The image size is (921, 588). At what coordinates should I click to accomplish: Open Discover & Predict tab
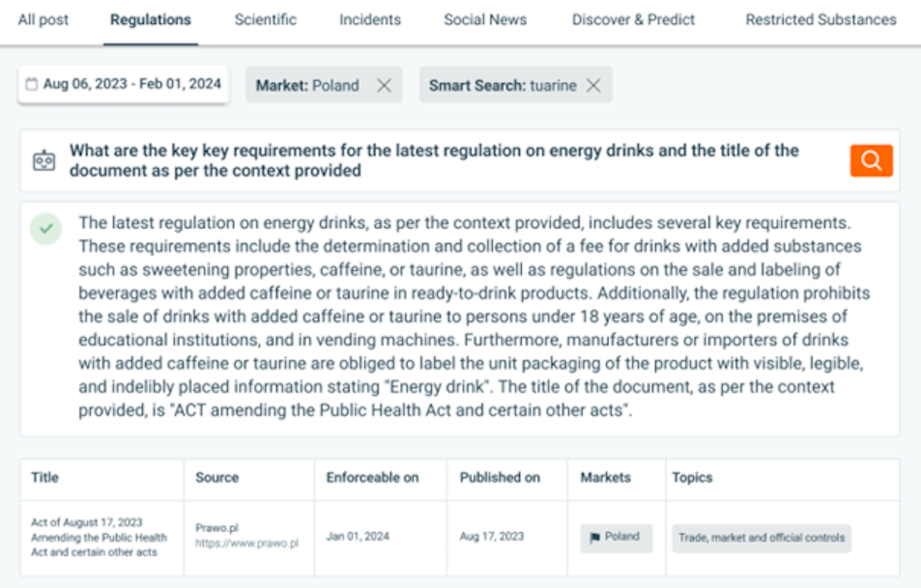click(x=633, y=20)
